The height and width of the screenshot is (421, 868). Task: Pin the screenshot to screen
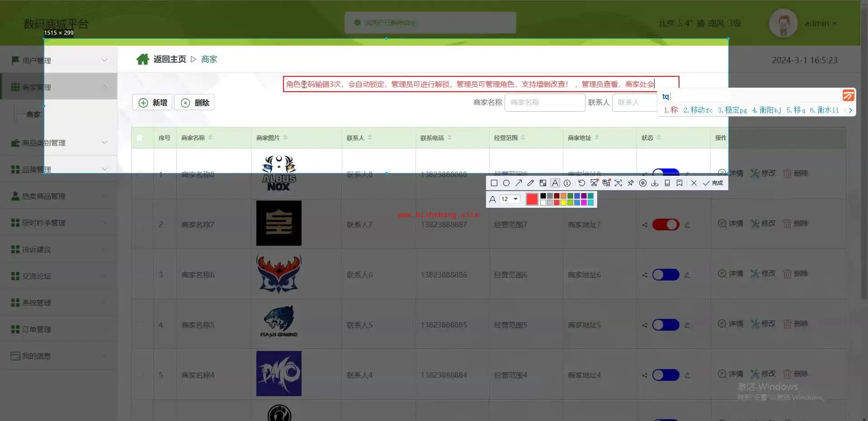pyautogui.click(x=631, y=183)
